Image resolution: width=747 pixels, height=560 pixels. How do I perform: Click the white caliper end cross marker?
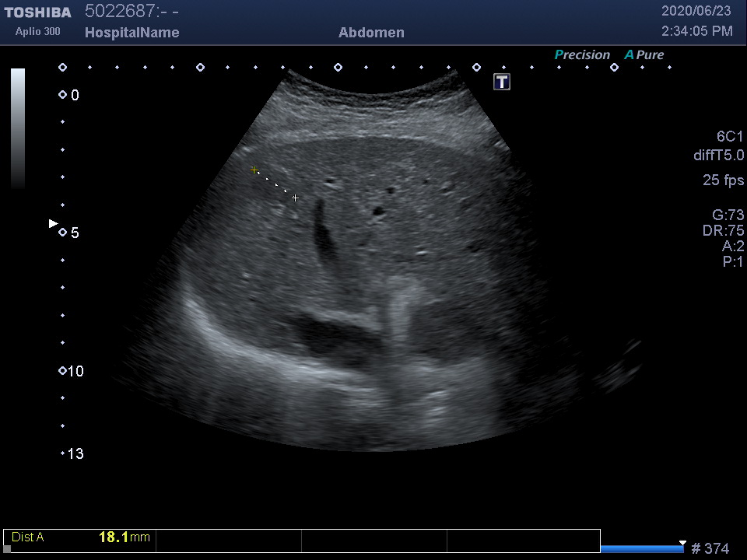click(x=295, y=198)
